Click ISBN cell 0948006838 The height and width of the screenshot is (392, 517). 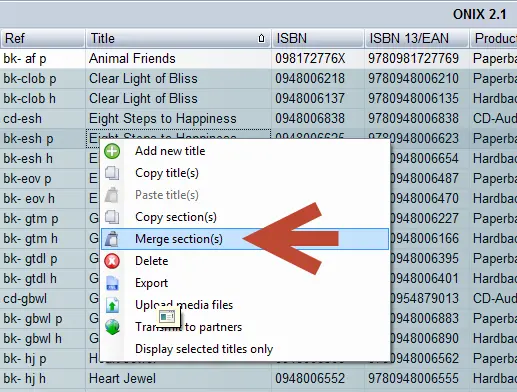[x=318, y=119]
